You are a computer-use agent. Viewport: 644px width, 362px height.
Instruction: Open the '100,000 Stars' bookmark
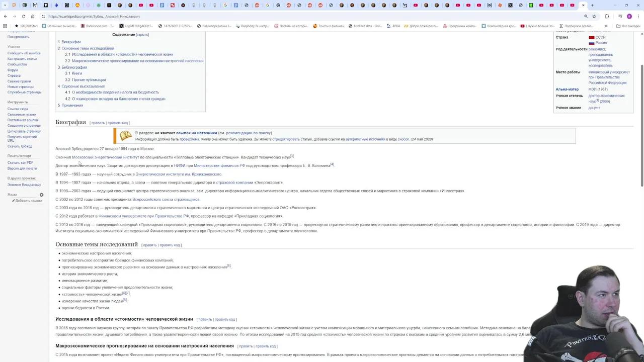click(26, 26)
